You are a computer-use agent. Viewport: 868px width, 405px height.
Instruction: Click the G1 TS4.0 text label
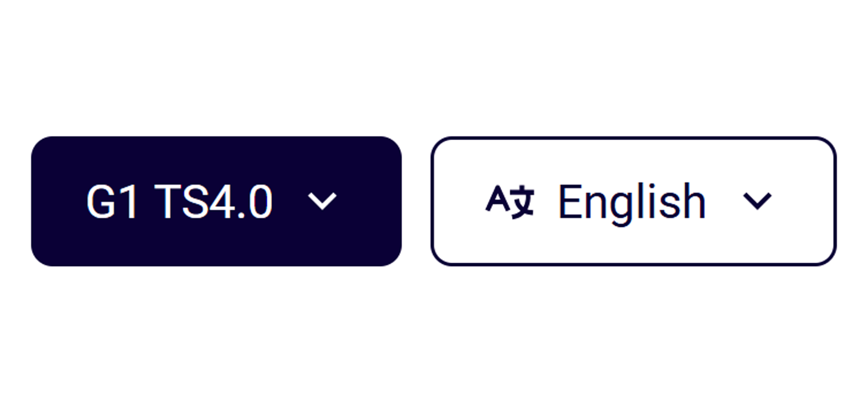(181, 201)
